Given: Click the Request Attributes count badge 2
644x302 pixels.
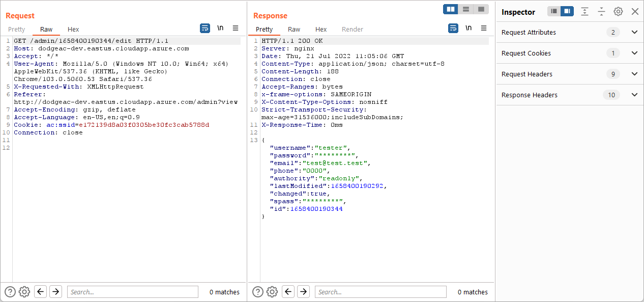Looking at the screenshot, I should point(613,32).
